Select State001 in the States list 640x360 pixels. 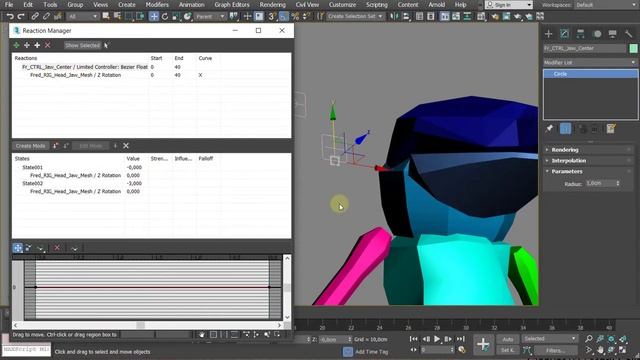click(x=33, y=167)
